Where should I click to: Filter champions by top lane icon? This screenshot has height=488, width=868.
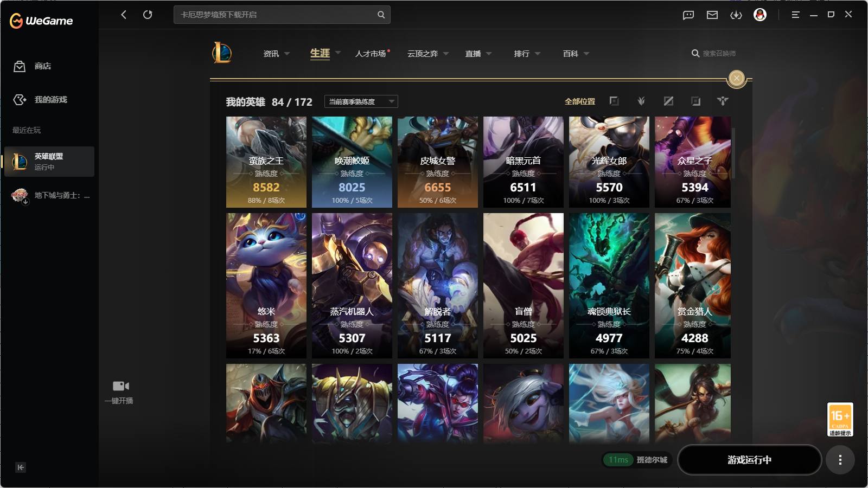(614, 101)
